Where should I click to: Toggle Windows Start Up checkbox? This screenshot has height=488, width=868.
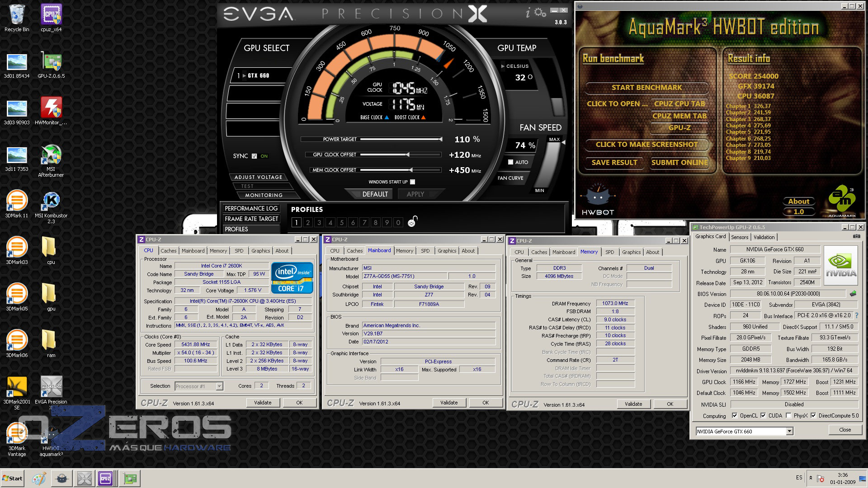point(412,182)
